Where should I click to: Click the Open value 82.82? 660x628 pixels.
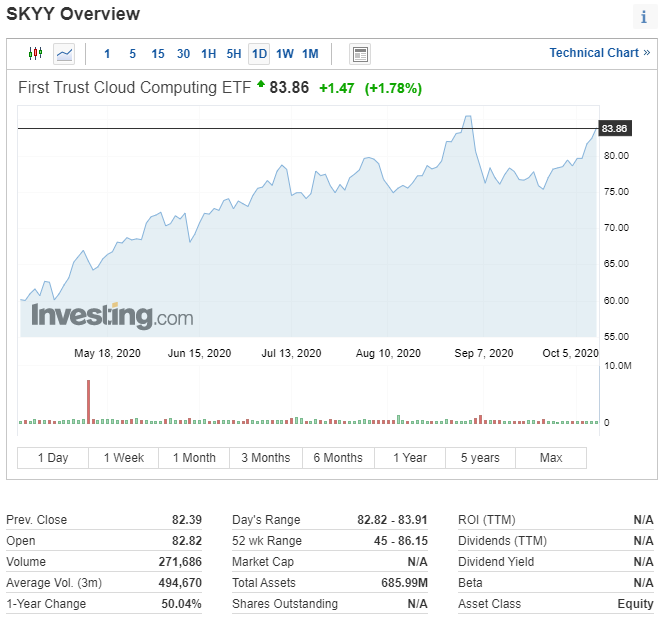pos(187,541)
